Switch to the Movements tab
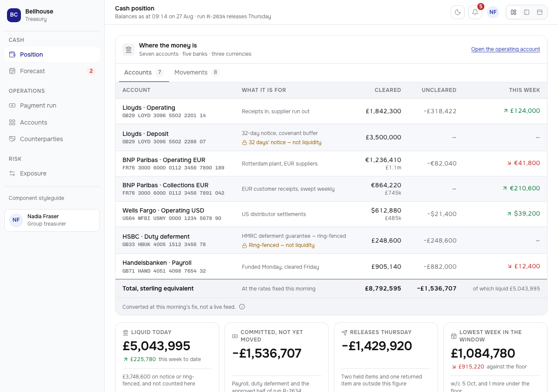Viewport: 558px width, 392px height. coord(197,72)
